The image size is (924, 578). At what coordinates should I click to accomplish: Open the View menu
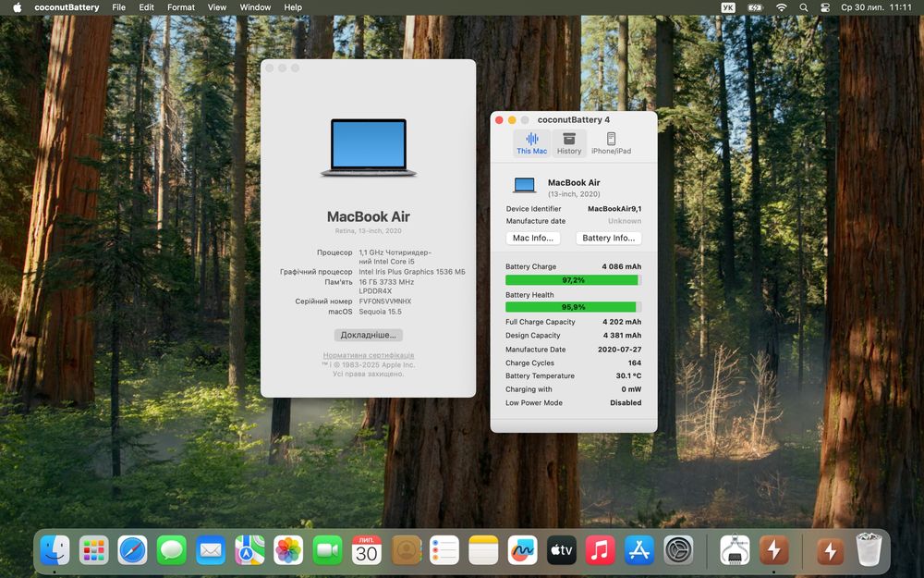(x=217, y=7)
